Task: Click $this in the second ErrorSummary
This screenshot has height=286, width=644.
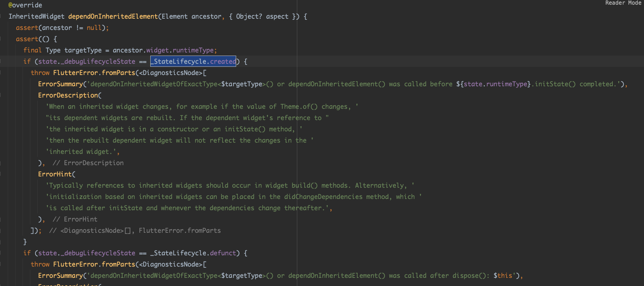Action: point(503,276)
